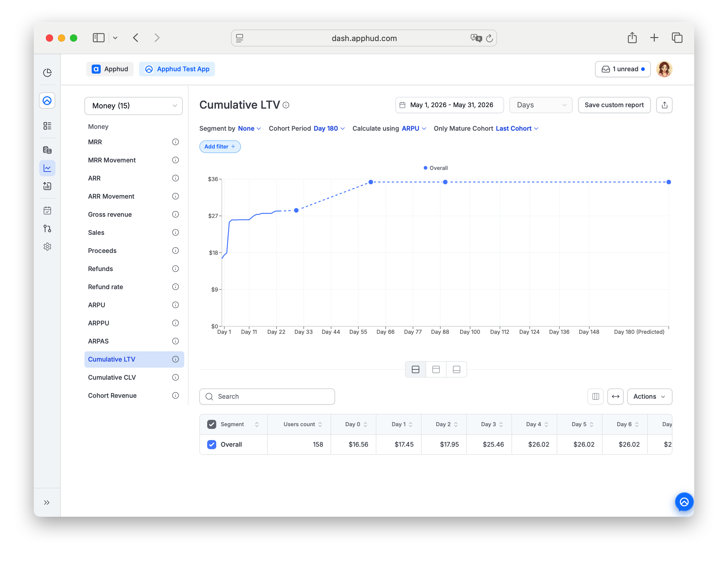Click the Apphud app logo in the left sidebar
728x562 pixels.
coord(47,101)
